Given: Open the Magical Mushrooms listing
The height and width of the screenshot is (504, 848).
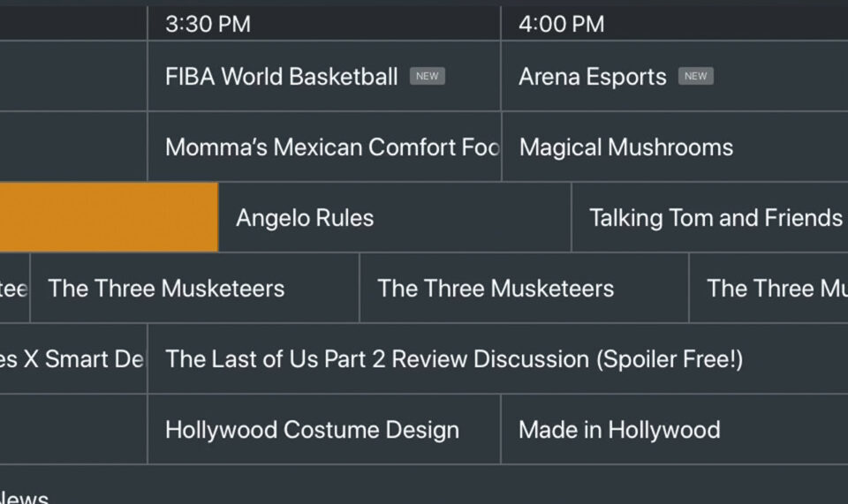Looking at the screenshot, I should coord(625,147).
